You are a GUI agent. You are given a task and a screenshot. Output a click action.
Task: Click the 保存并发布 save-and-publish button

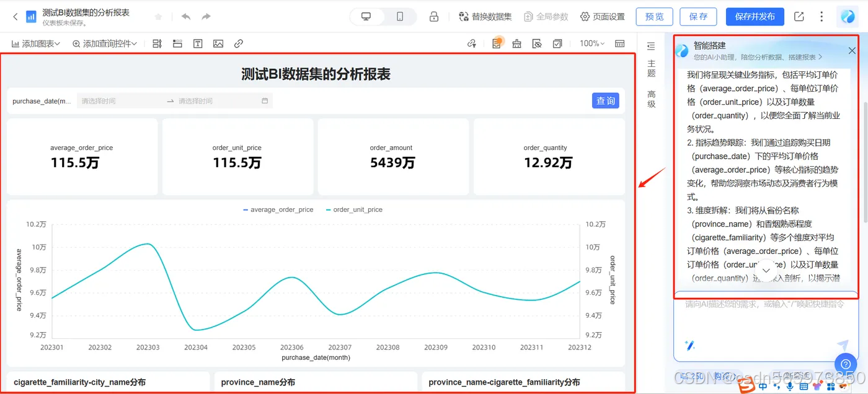[755, 17]
